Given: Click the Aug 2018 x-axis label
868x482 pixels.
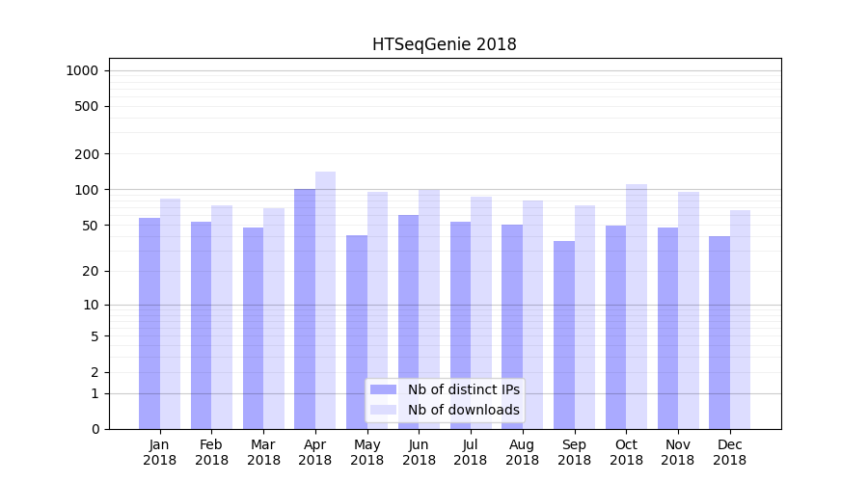Looking at the screenshot, I should pos(522,452).
